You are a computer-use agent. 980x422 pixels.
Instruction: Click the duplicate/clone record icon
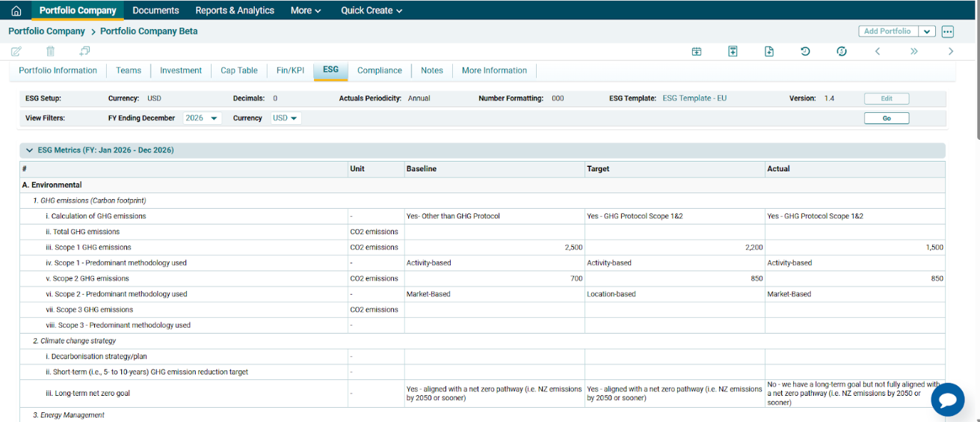tap(84, 52)
